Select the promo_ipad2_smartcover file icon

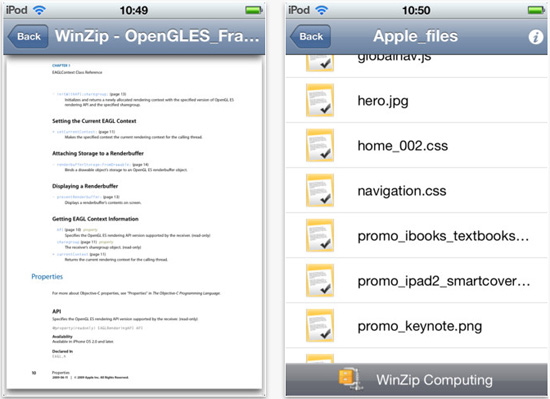320,280
